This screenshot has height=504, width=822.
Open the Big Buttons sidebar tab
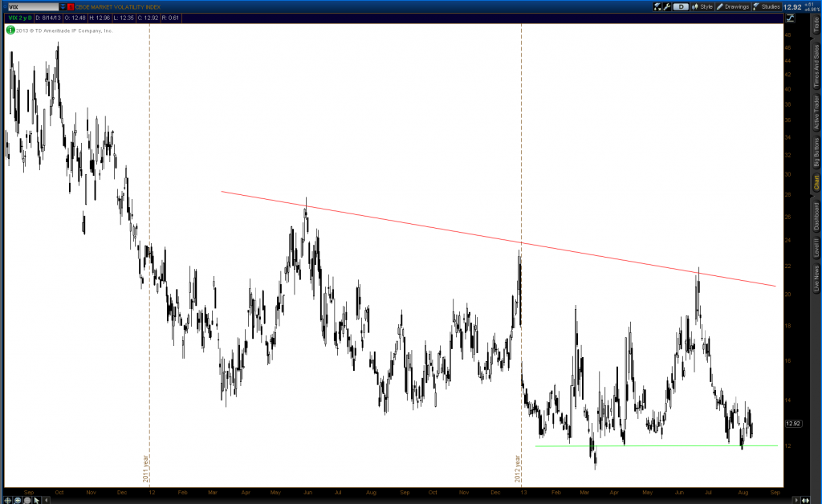[x=816, y=152]
